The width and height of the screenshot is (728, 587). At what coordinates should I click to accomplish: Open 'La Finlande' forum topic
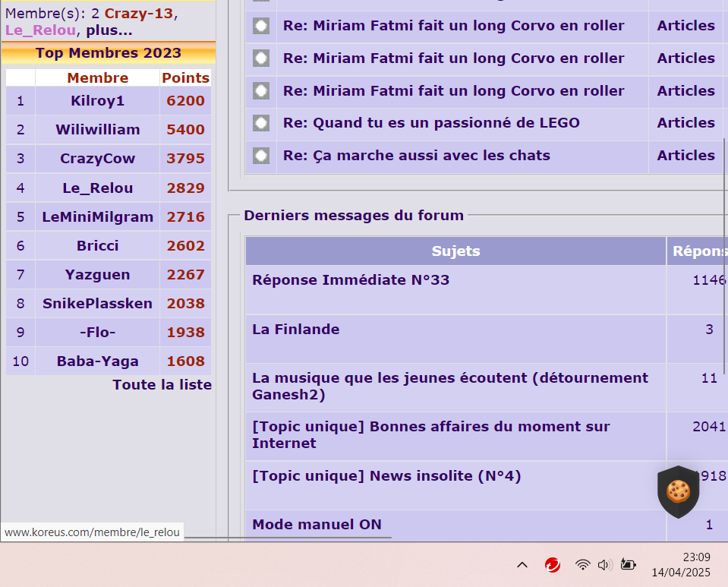click(295, 330)
